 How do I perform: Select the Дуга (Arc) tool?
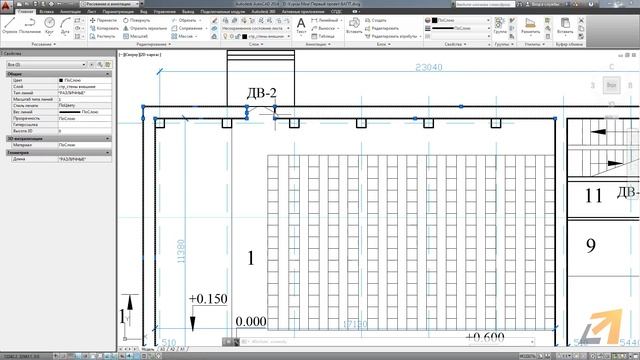(65, 25)
